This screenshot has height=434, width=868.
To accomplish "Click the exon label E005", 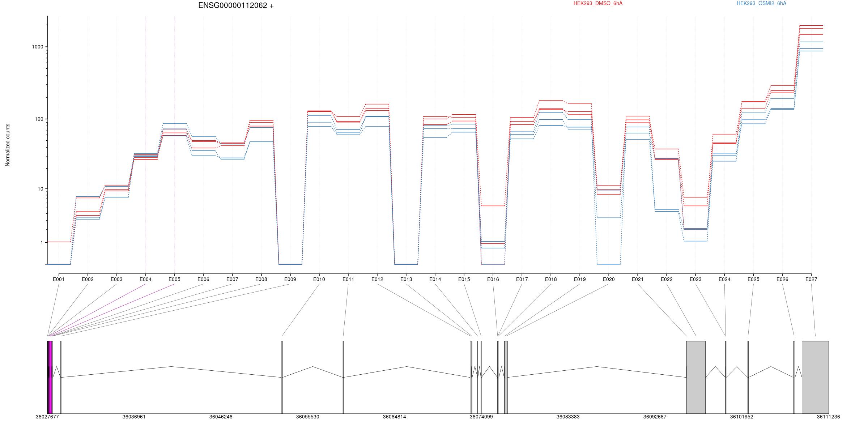I will (x=174, y=279).
